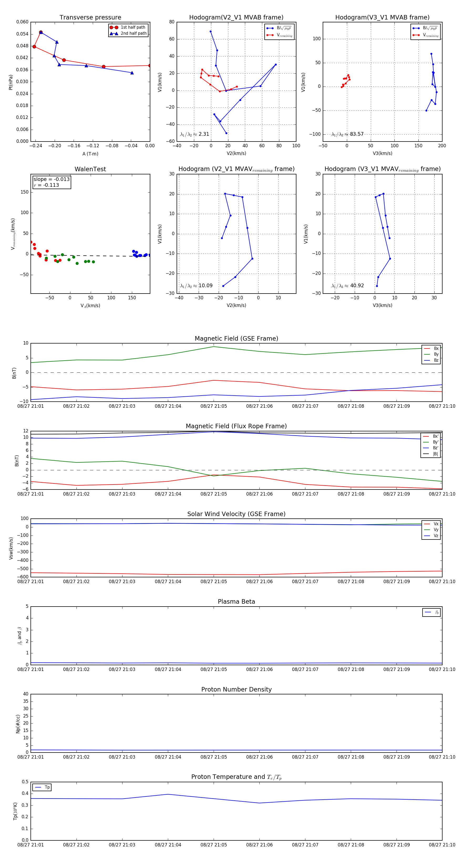The height and width of the screenshot is (868, 473).
Task: Click the eigenvalue ratio value "2.31"
Action: point(204,134)
